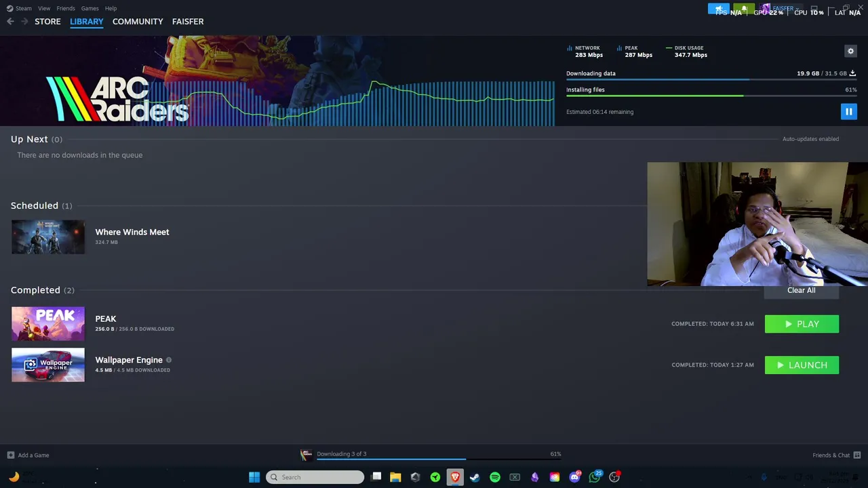Switch to the STORE tab
The image size is (868, 488).
tap(47, 22)
